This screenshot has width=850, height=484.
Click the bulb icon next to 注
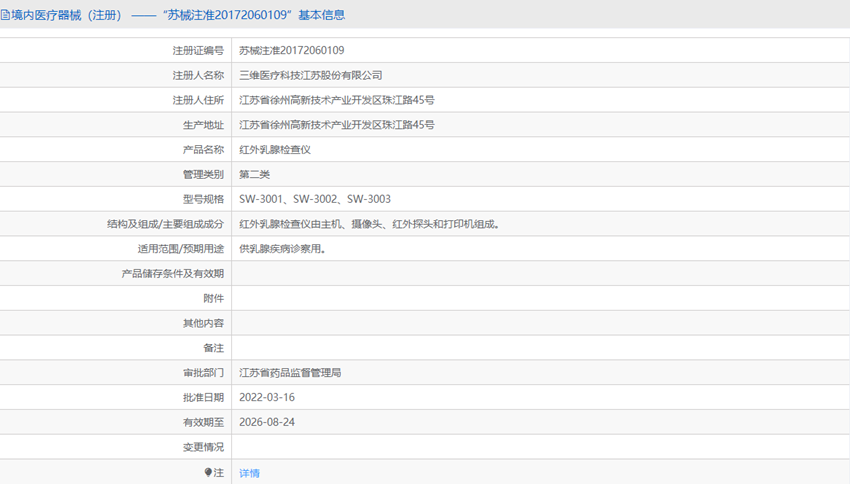(208, 472)
